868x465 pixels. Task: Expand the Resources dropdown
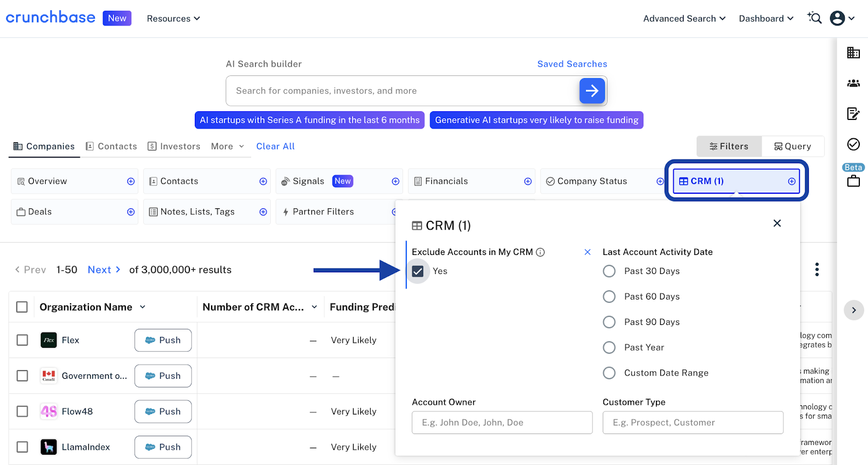pos(174,18)
